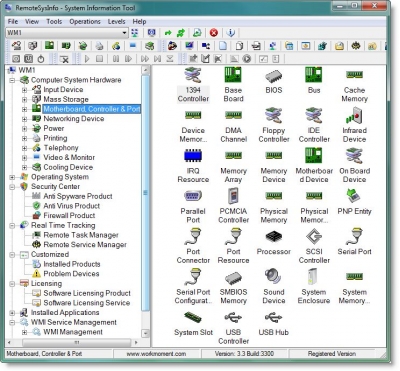The image size is (400, 371).
Task: Select the Parallel Port icon
Action: (x=193, y=196)
